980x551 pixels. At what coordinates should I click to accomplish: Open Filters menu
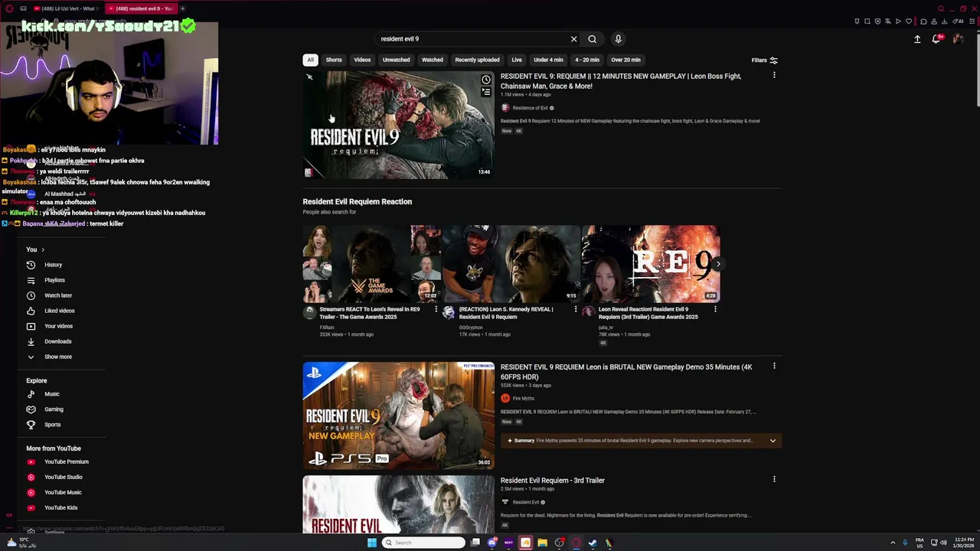(764, 60)
